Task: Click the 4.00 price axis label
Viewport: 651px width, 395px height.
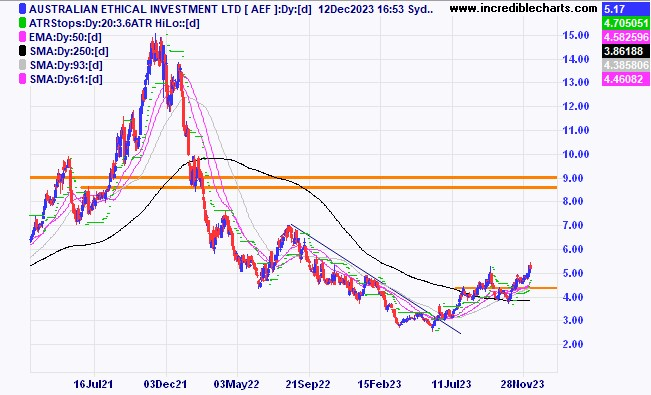Action: (x=573, y=297)
